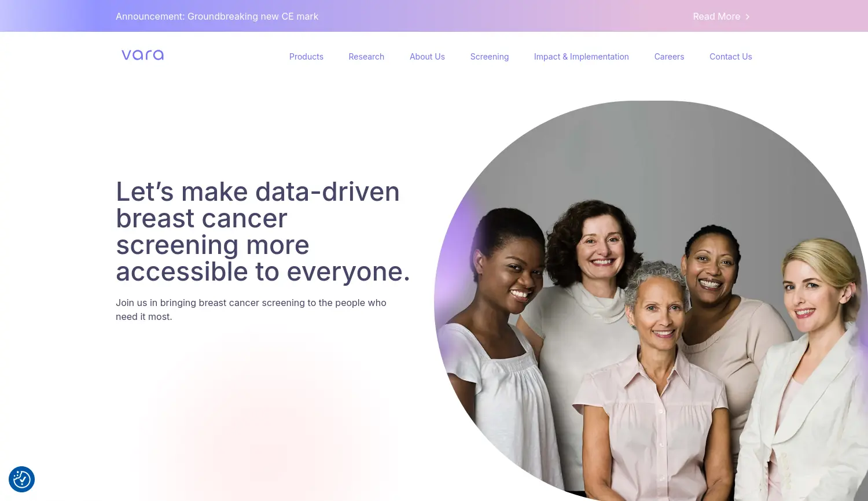Click the 'Join us in bringing' subtitle text
This screenshot has width=868, height=501.
[251, 310]
